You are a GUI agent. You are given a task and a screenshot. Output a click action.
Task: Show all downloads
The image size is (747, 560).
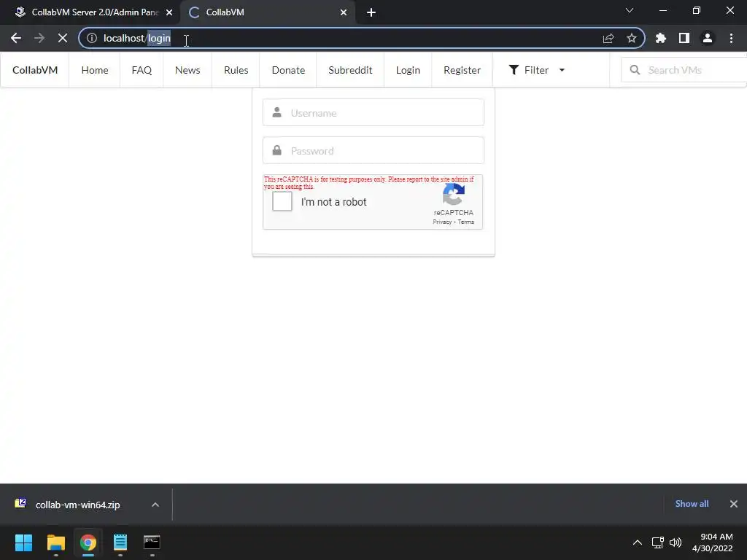(692, 504)
